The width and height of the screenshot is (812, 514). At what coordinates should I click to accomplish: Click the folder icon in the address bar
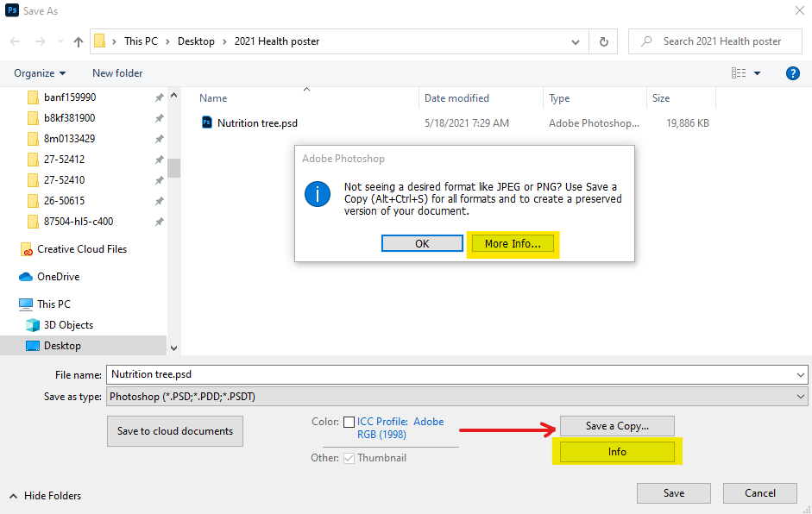coord(100,41)
